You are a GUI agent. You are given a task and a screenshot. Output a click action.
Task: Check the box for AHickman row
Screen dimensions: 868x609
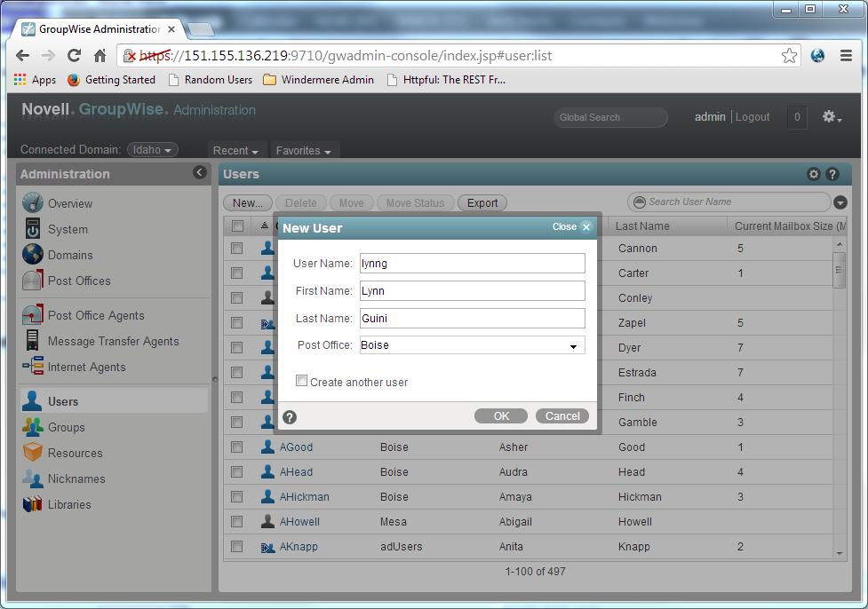coord(237,496)
